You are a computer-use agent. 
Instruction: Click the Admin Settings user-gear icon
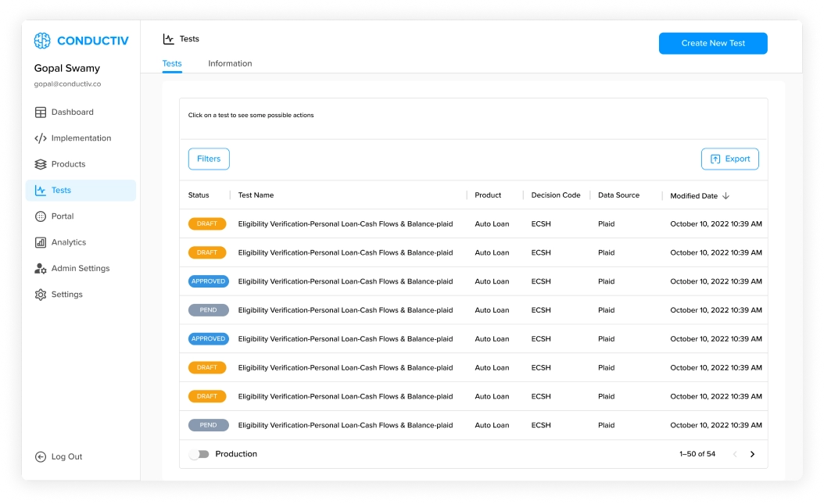[x=41, y=268]
